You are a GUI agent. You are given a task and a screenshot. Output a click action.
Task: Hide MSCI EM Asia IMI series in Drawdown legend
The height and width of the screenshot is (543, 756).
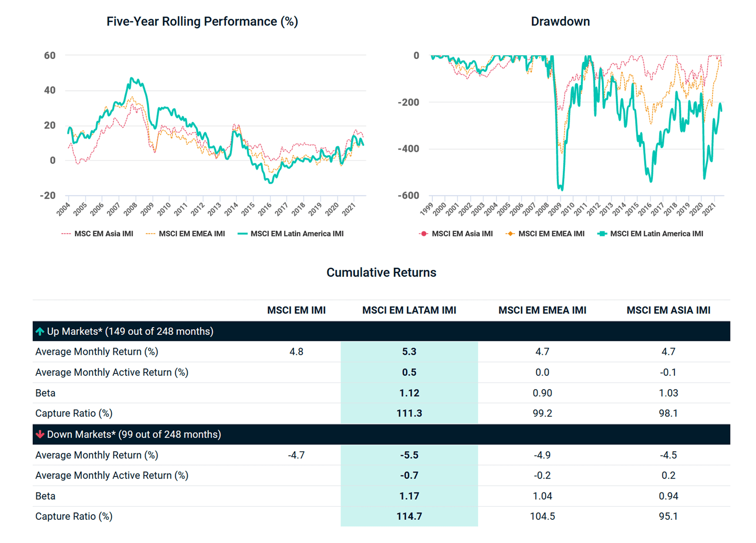click(462, 234)
